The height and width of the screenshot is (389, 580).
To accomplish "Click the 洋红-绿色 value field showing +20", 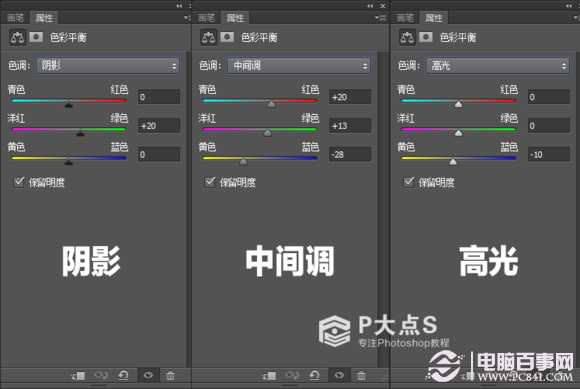I will [159, 126].
